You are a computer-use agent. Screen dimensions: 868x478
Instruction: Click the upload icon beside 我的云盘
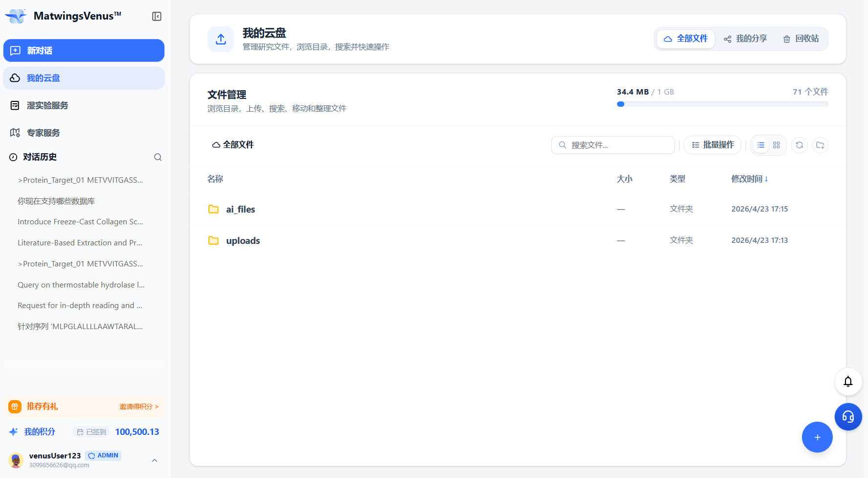coord(221,39)
